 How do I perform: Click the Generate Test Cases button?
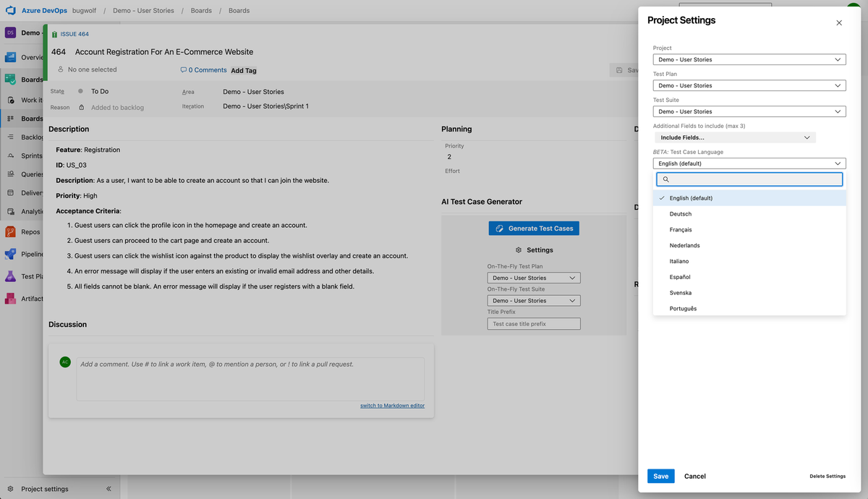click(x=534, y=228)
